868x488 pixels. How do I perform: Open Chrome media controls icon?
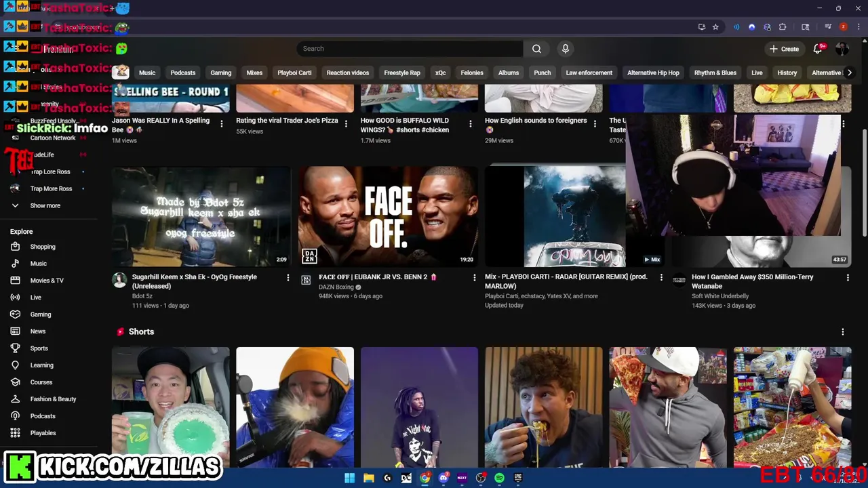[x=828, y=27]
